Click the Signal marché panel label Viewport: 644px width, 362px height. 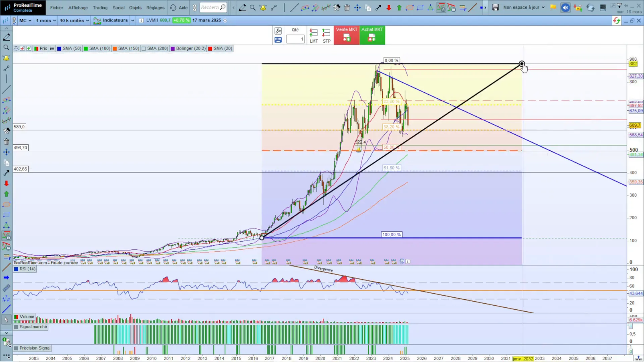tap(31, 327)
